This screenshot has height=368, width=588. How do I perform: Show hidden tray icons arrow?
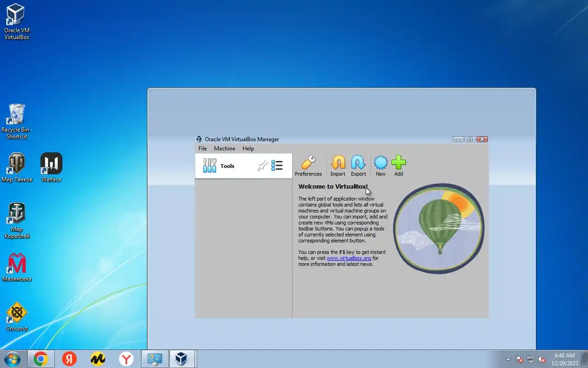click(x=508, y=359)
